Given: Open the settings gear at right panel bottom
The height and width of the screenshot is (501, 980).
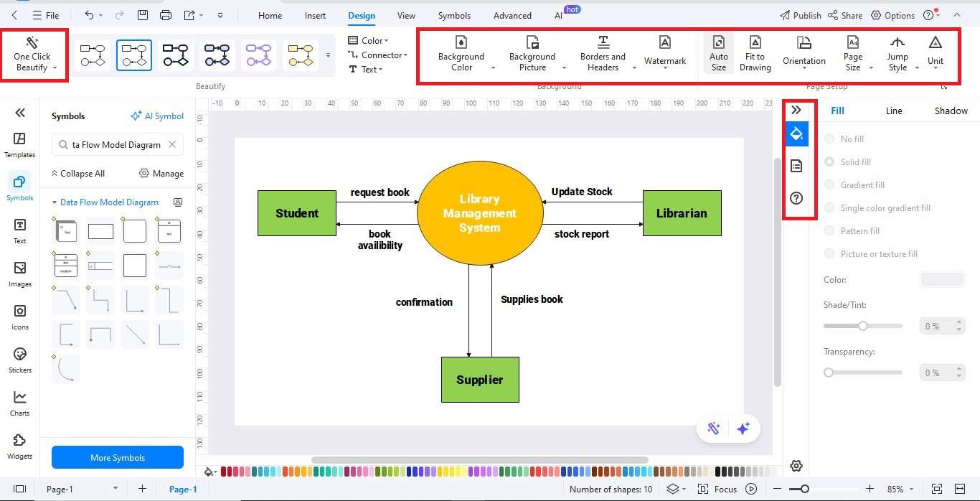Looking at the screenshot, I should click(x=796, y=466).
